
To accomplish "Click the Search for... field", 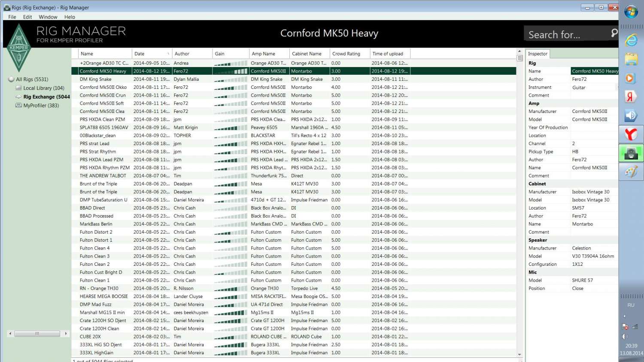I will pyautogui.click(x=567, y=34).
